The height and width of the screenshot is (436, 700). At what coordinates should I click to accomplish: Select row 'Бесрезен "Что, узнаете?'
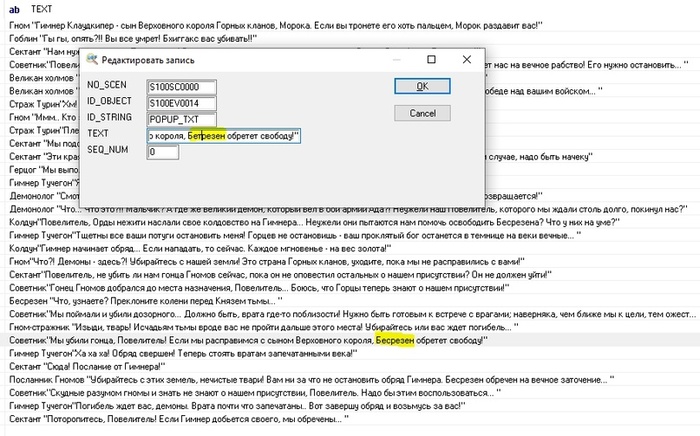pyautogui.click(x=350, y=301)
